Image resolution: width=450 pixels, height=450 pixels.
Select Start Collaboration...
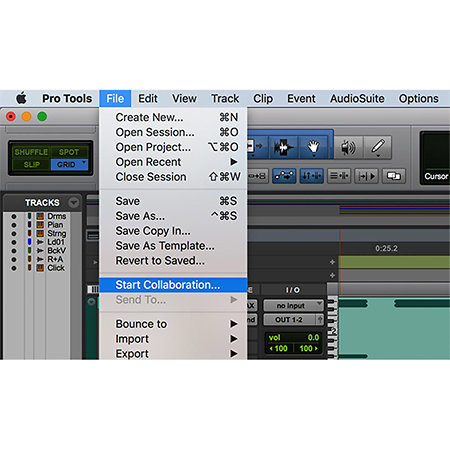click(x=173, y=285)
